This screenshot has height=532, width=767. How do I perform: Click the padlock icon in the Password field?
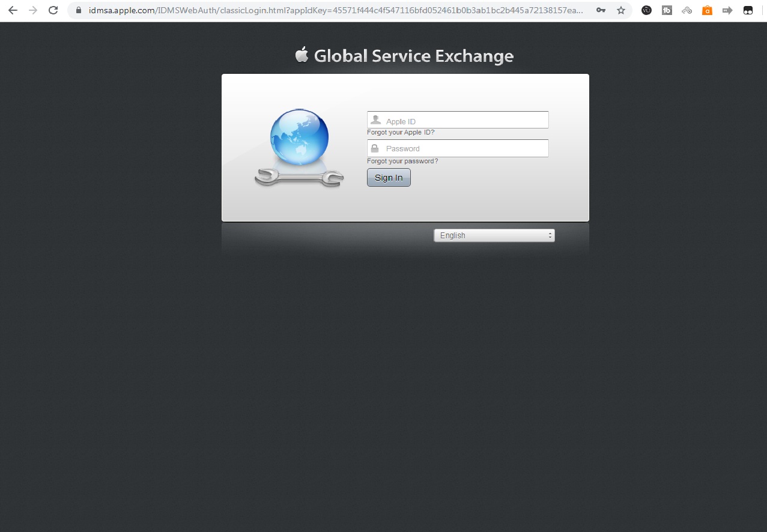(375, 148)
